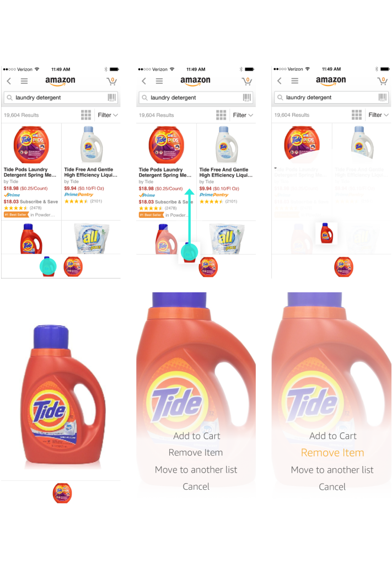
Task: Open Filter dropdown in faded third phone screen
Action: 378,115
